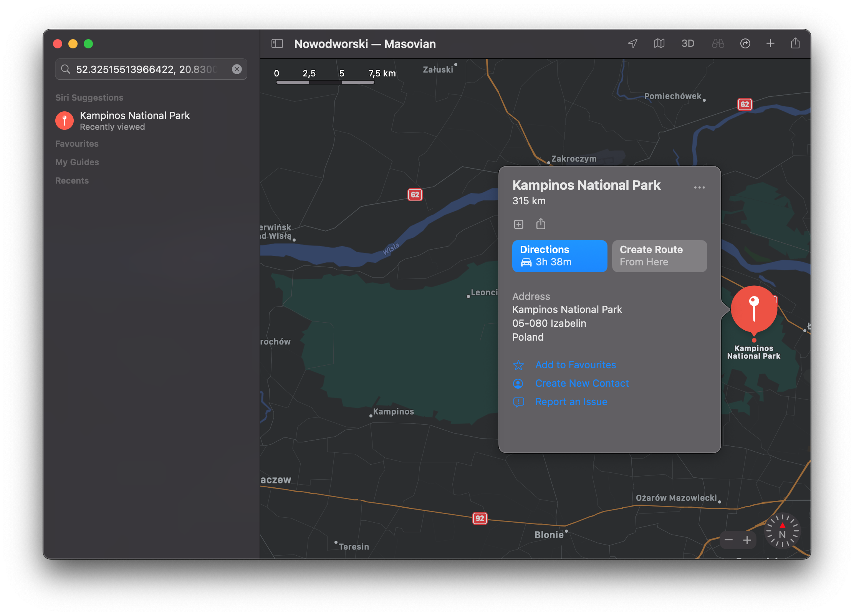Click the Directions 3h 38m button

559,256
